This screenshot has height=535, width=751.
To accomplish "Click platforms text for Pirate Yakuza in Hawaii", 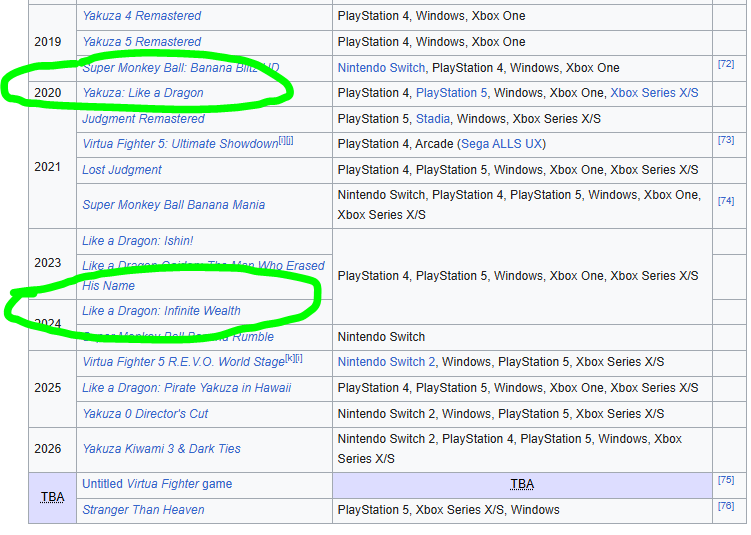I will [518, 388].
